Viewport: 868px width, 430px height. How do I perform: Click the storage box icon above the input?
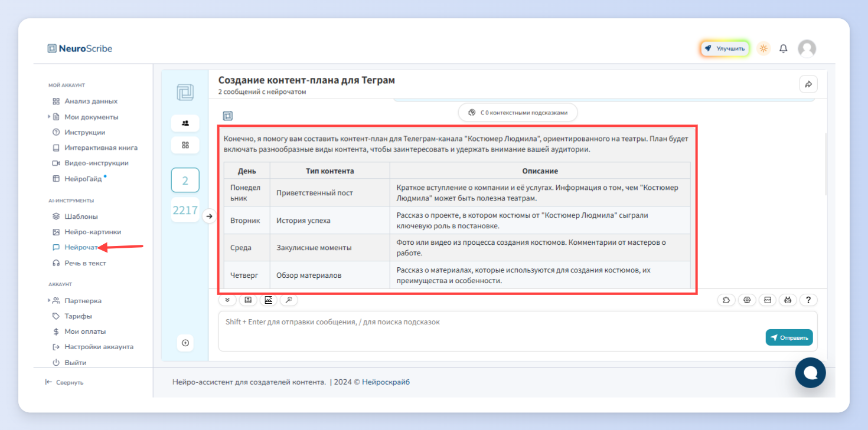(x=768, y=300)
